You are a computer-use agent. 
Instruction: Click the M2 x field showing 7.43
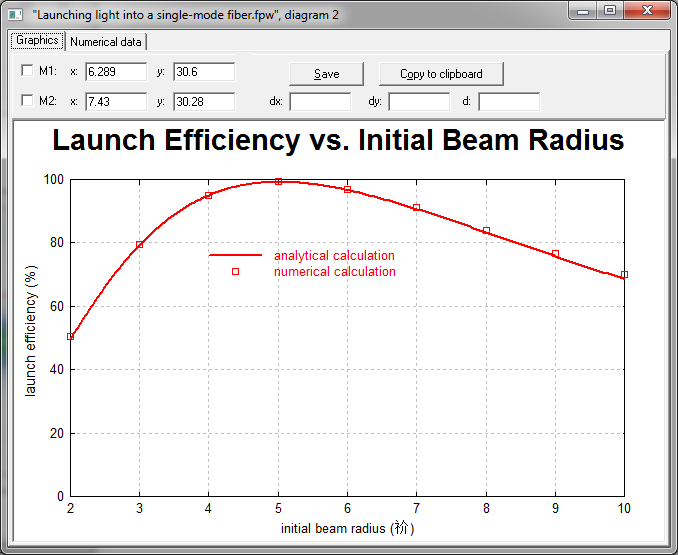116,102
